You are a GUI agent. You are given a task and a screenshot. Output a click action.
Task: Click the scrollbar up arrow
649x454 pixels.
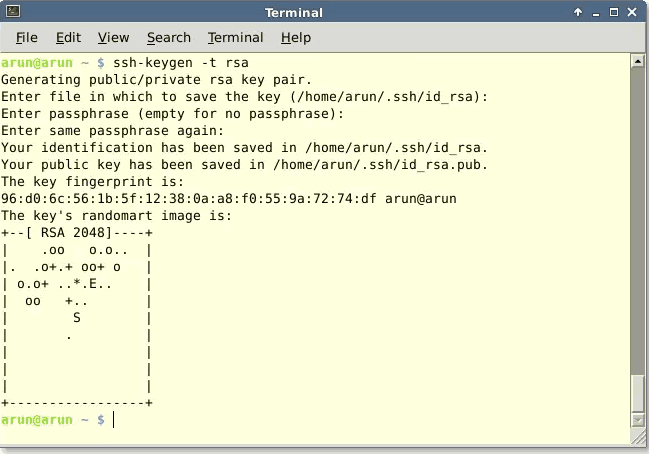point(638,62)
